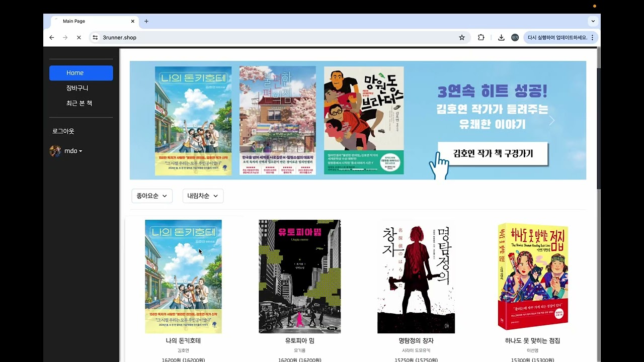Open the 좋아요순 sort dropdown
Screen dimensions: 644x362
tap(152, 196)
